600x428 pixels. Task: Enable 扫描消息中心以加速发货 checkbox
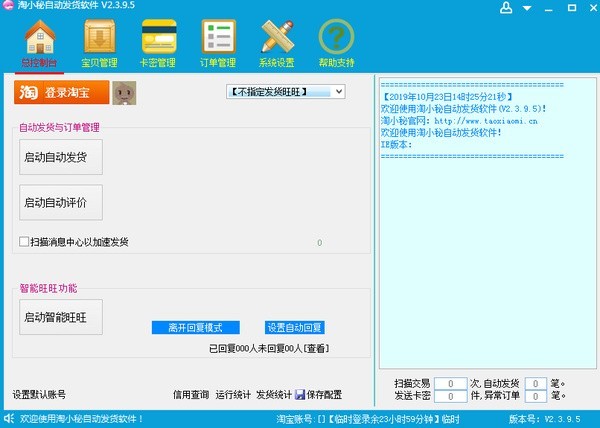(x=25, y=242)
